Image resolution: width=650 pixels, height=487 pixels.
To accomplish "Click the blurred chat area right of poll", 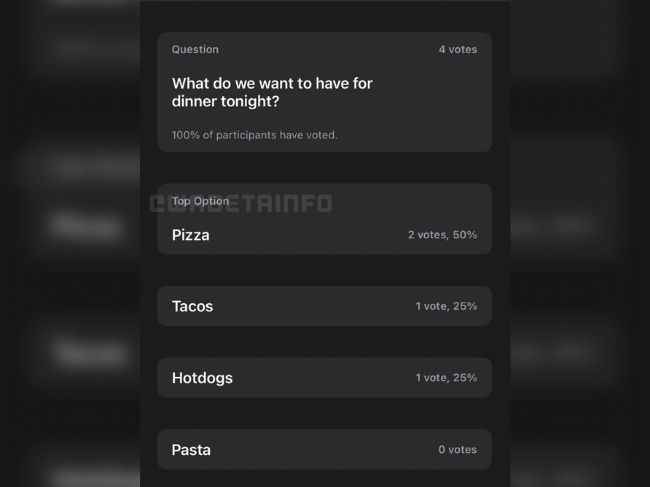I will pos(580,243).
